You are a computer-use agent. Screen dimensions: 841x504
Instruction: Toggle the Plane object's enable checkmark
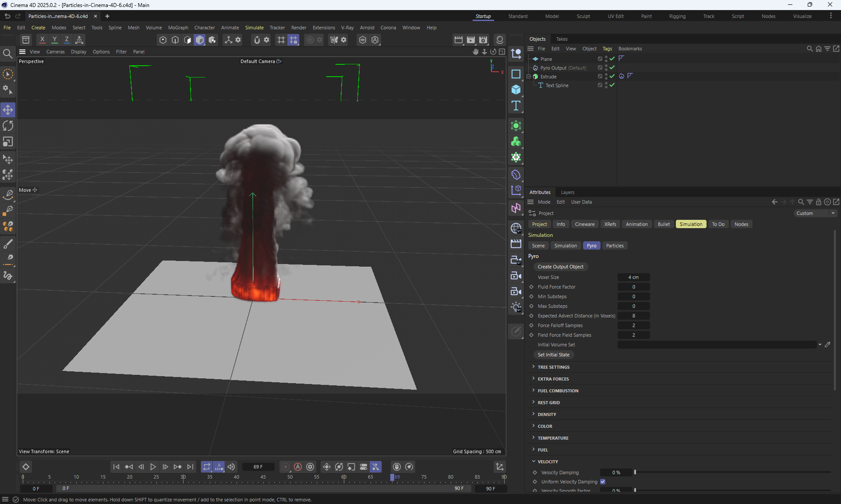click(x=612, y=59)
